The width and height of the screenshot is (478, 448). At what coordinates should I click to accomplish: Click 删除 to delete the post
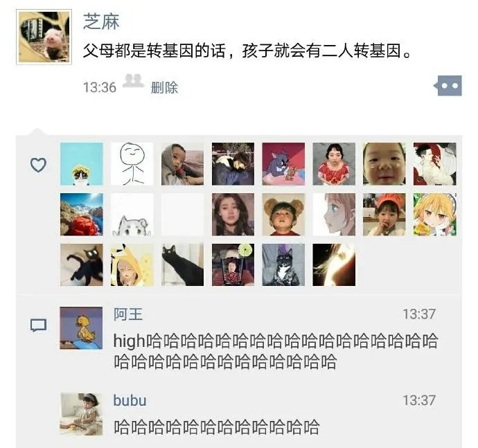[x=164, y=88]
